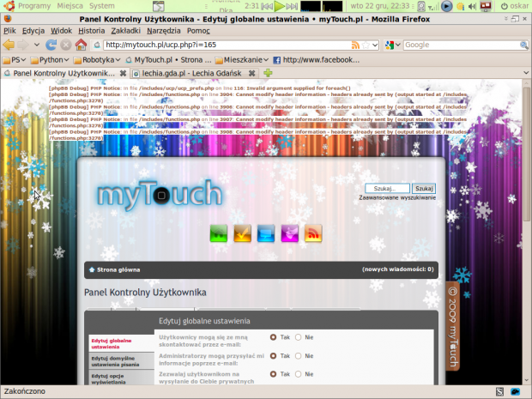This screenshot has height=399, width=532.
Task: Open the Pomoc menu
Action: [198, 31]
